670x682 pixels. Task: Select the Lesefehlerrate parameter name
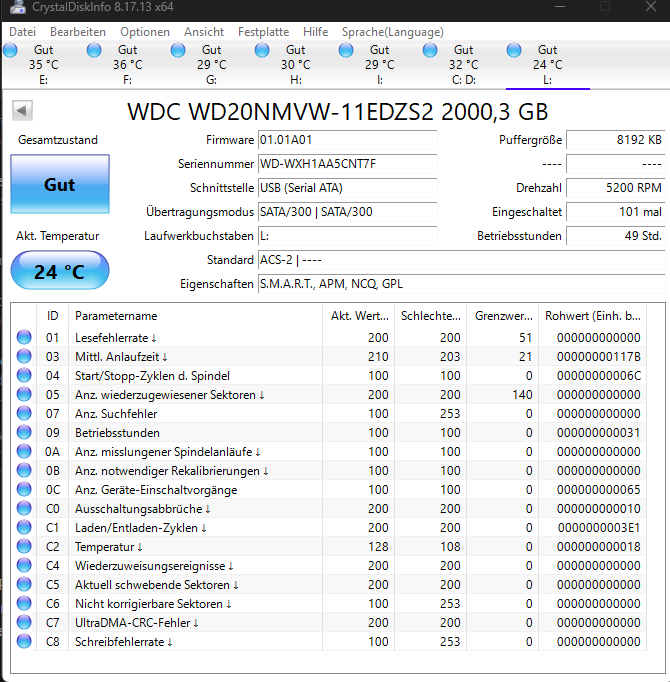[116, 338]
